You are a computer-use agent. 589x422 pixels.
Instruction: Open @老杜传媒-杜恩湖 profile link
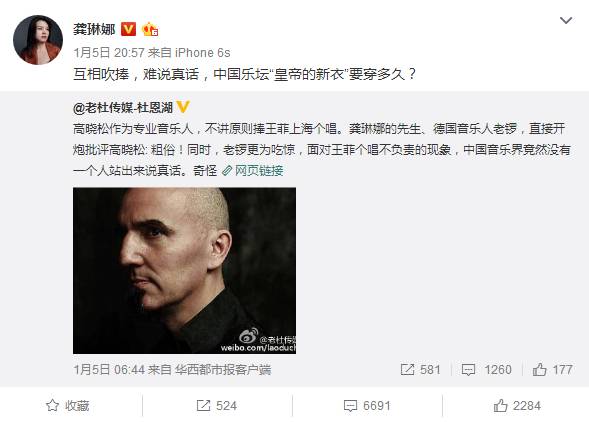[123, 108]
